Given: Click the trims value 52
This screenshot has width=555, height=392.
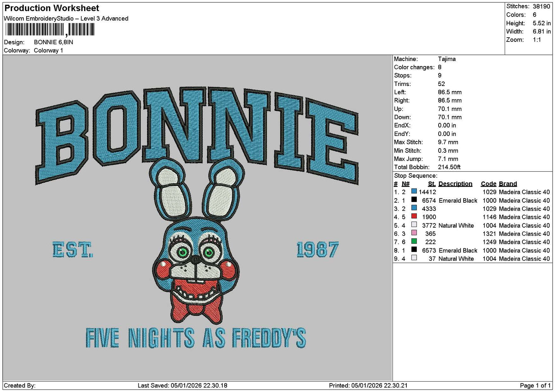Looking at the screenshot, I should pos(441,84).
